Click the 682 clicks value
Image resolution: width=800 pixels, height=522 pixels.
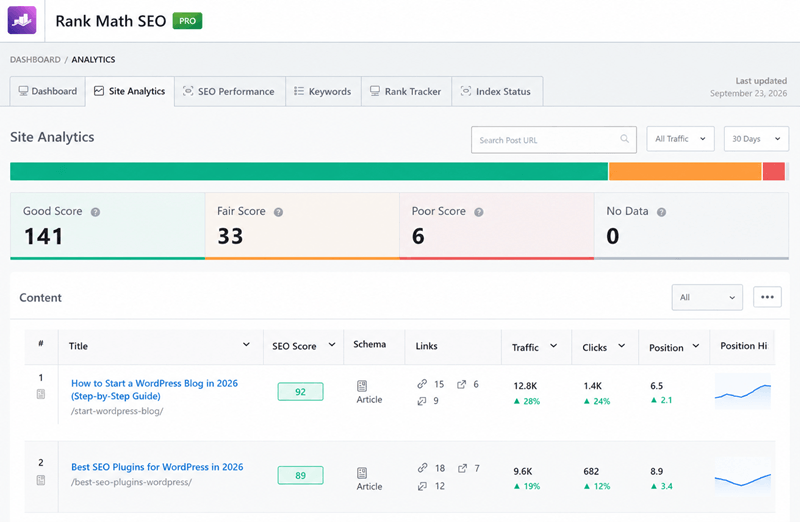point(591,471)
